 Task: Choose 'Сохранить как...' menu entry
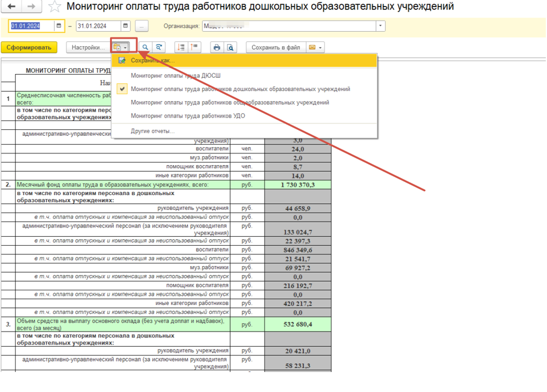click(x=152, y=61)
